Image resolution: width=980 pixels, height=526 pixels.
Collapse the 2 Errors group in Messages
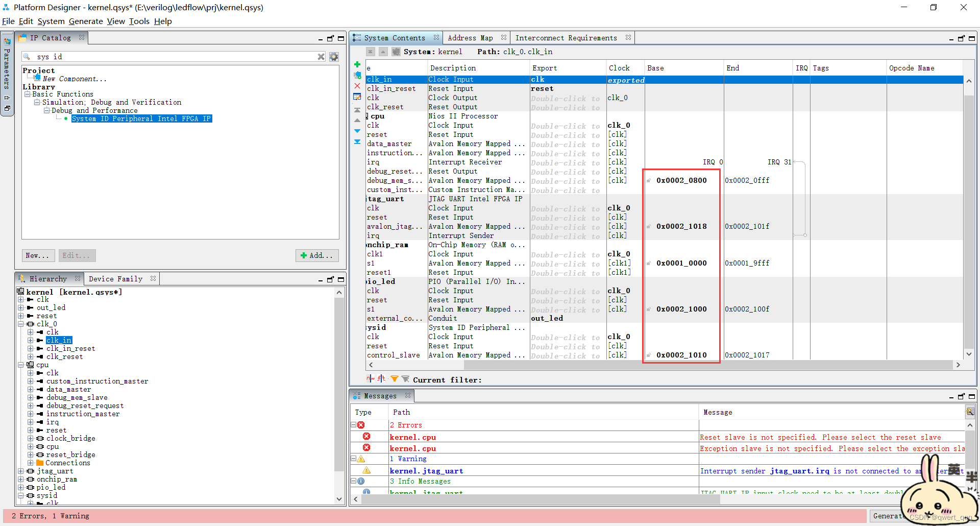coord(353,425)
